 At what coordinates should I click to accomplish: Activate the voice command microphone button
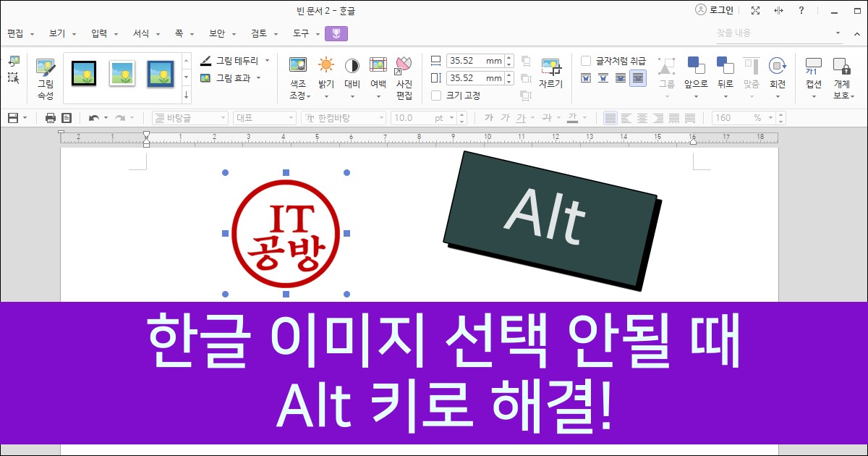336,33
